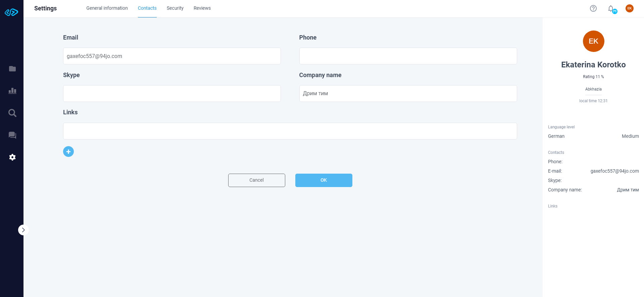Image resolution: width=644 pixels, height=297 pixels.
Task: Click the app logo in the sidebar
Action: (11, 12)
